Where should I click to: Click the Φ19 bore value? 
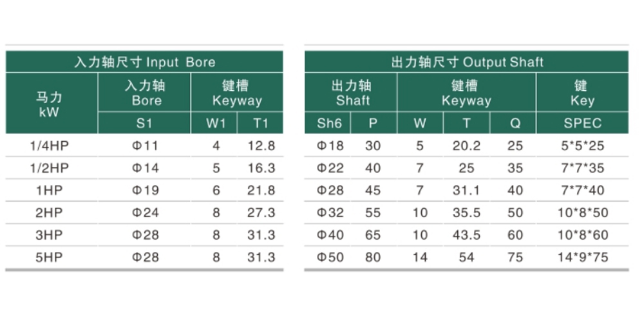(x=145, y=190)
